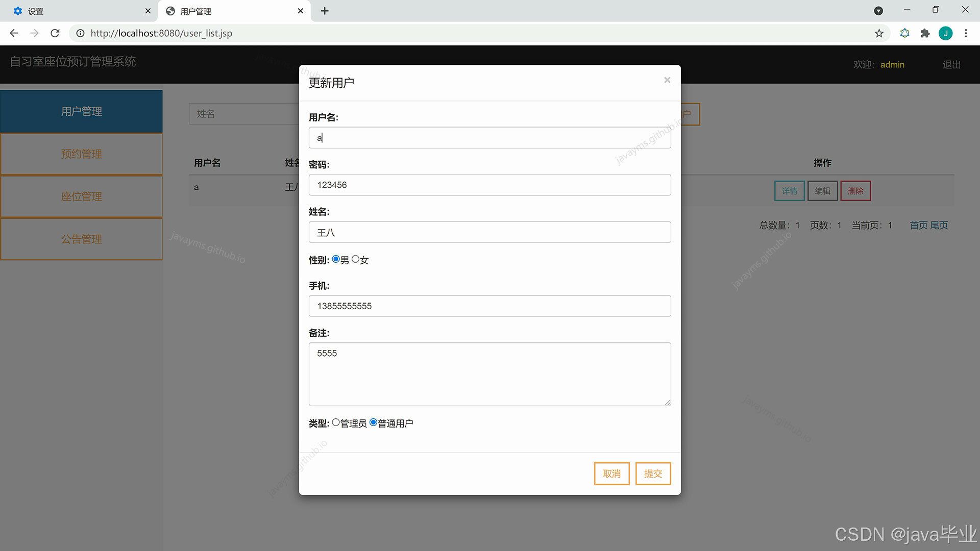980x551 pixels.
Task: Open the Chrome three-dot menu
Action: pos(966,33)
